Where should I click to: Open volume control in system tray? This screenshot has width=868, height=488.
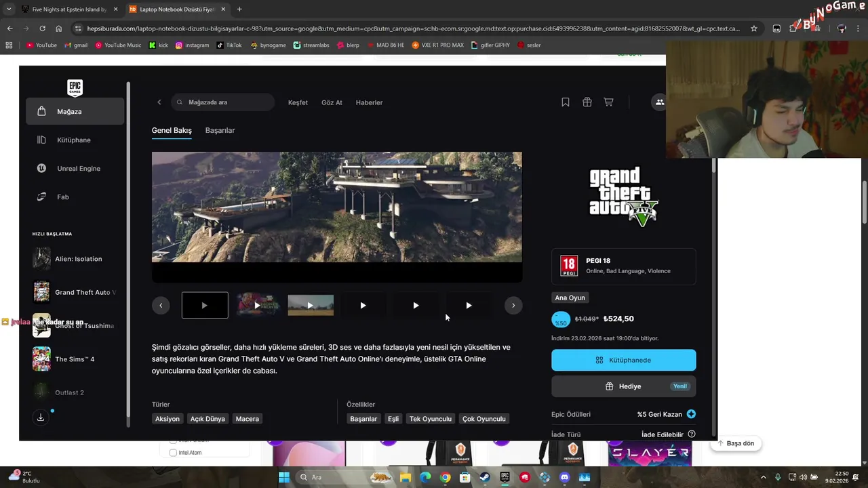point(804,477)
